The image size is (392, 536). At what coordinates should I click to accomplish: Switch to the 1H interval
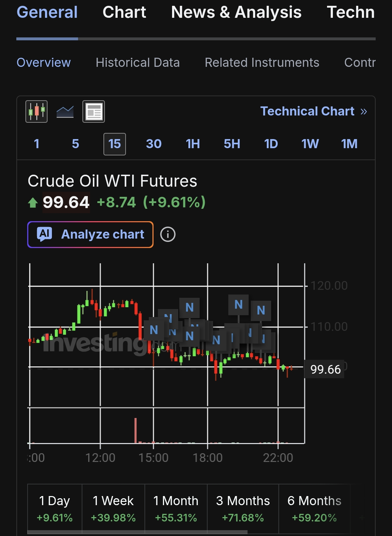click(x=193, y=144)
